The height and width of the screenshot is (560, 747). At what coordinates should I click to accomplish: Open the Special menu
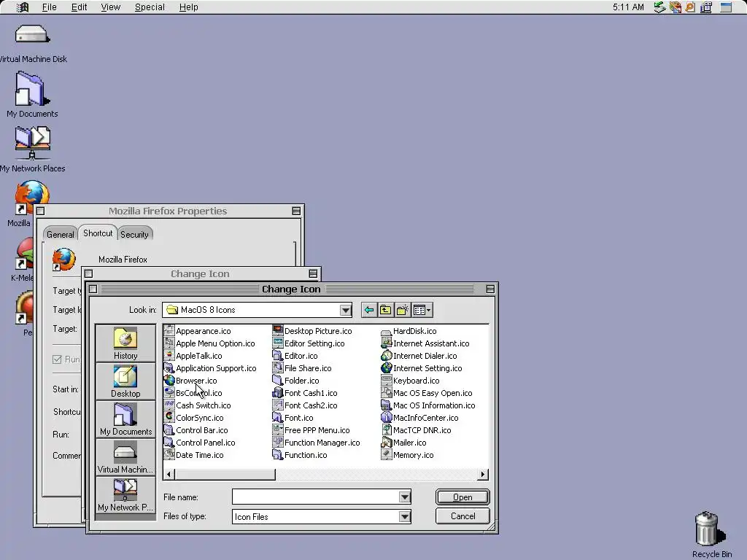150,7
